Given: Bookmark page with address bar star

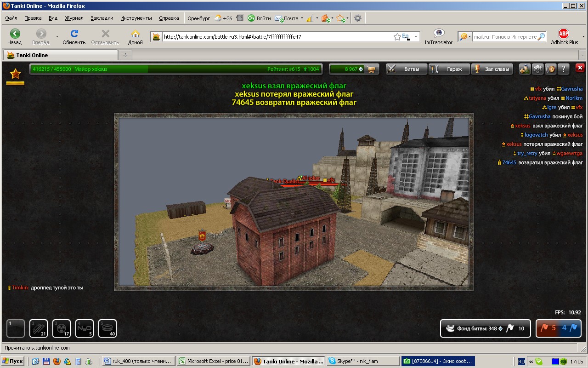Looking at the screenshot, I should [x=397, y=37].
